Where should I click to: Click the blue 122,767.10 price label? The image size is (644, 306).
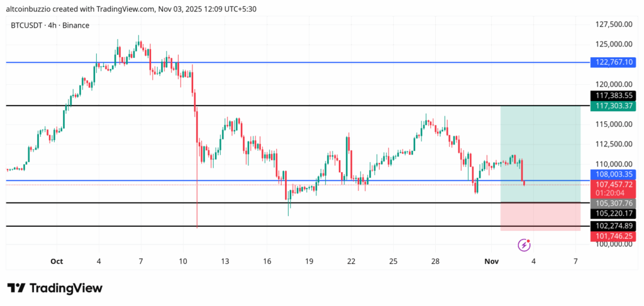click(x=613, y=62)
